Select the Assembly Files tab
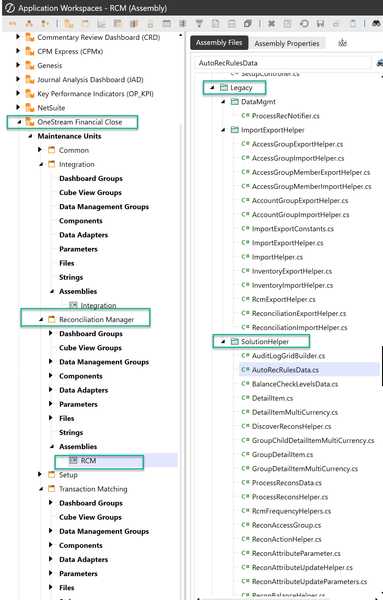The height and width of the screenshot is (600, 383). coord(219,42)
